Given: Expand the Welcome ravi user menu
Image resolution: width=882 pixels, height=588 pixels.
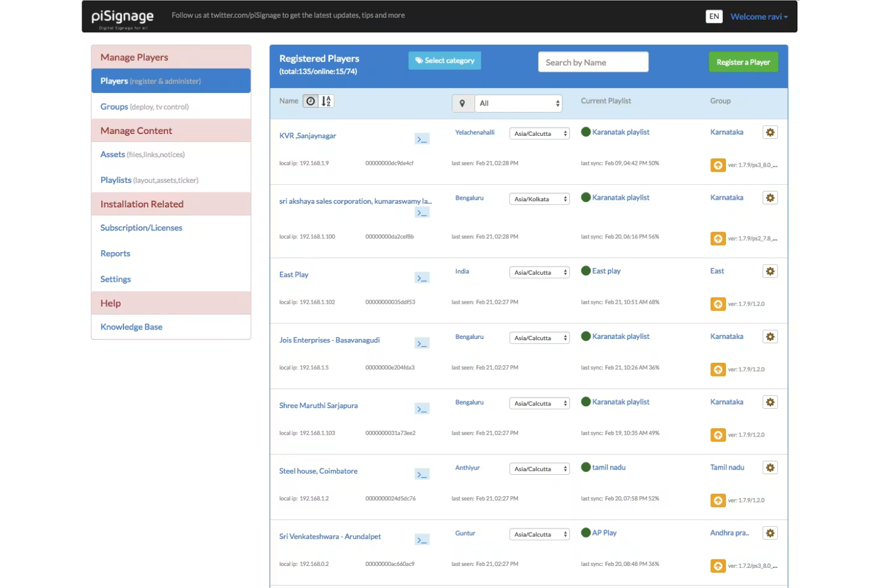Looking at the screenshot, I should tap(759, 17).
